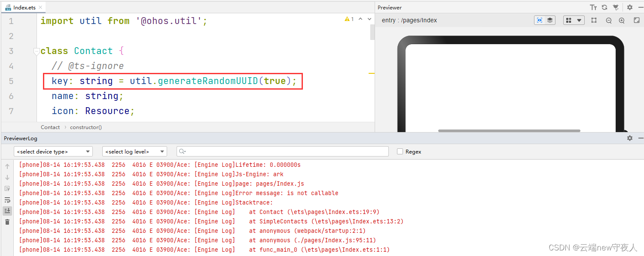Click the 'entry : /pages/Index' label

(409, 20)
